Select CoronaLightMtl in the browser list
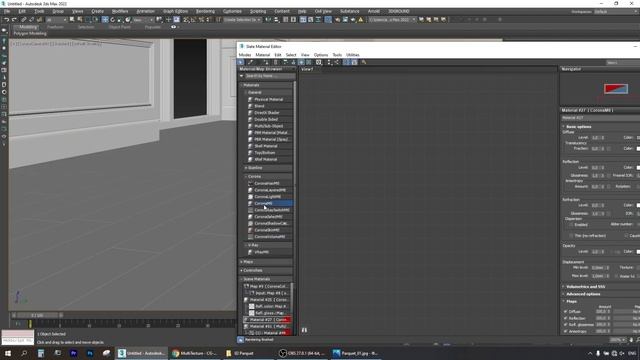This screenshot has width=640, height=360. tap(270, 197)
